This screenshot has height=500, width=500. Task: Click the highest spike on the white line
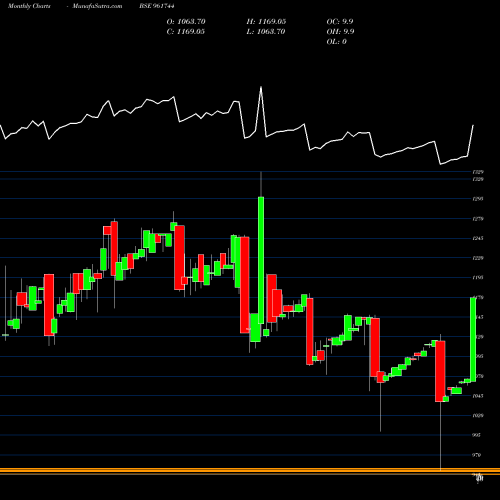pos(261,87)
